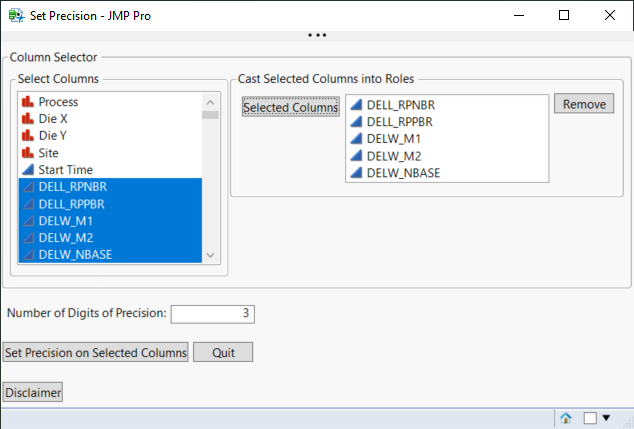The height and width of the screenshot is (429, 634).
Task: Click Set Precision on Selected Columns
Action: [96, 352]
